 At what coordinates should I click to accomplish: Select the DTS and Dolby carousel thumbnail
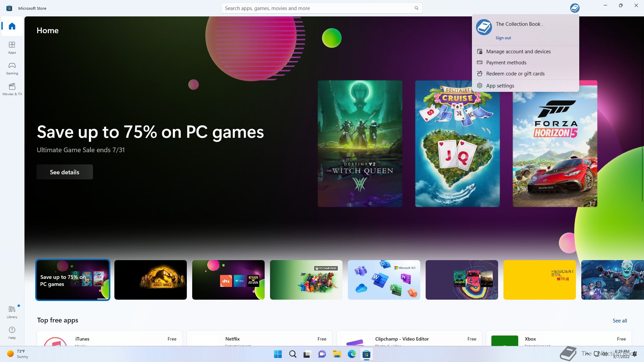pyautogui.click(x=228, y=280)
